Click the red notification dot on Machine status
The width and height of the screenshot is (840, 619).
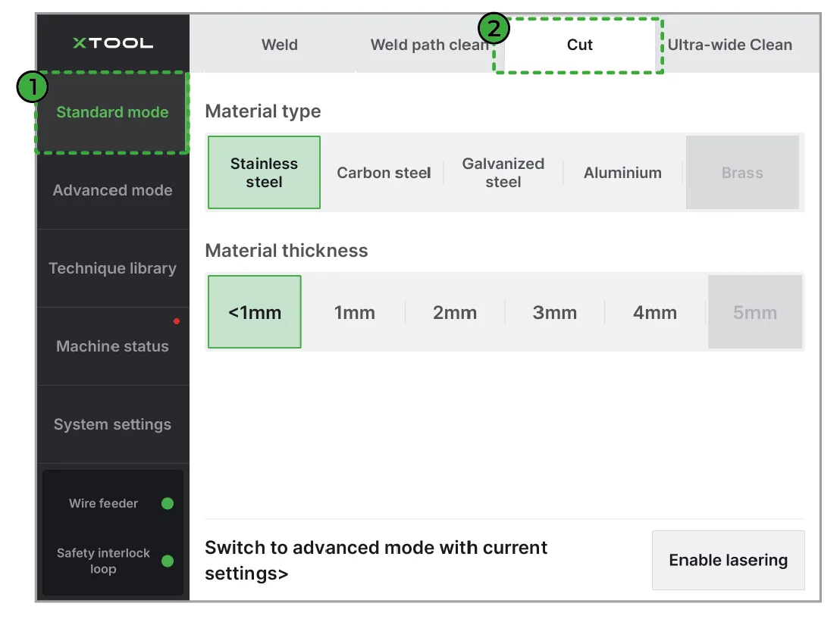click(x=177, y=321)
